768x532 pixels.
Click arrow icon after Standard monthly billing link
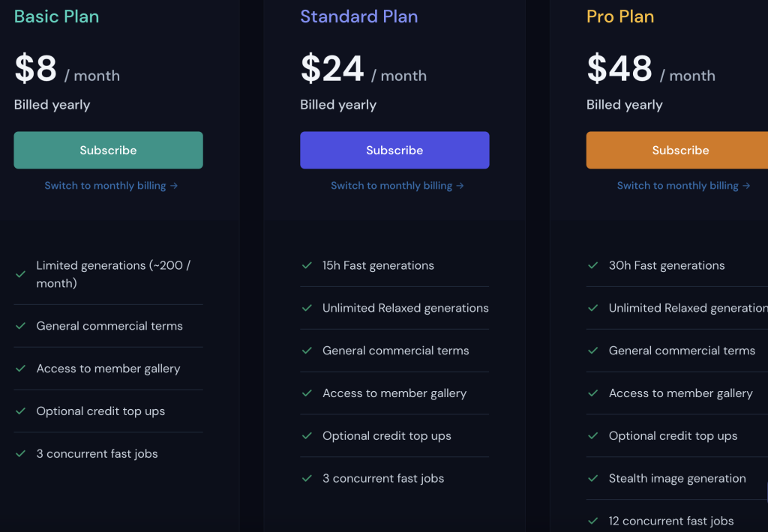[x=460, y=186]
